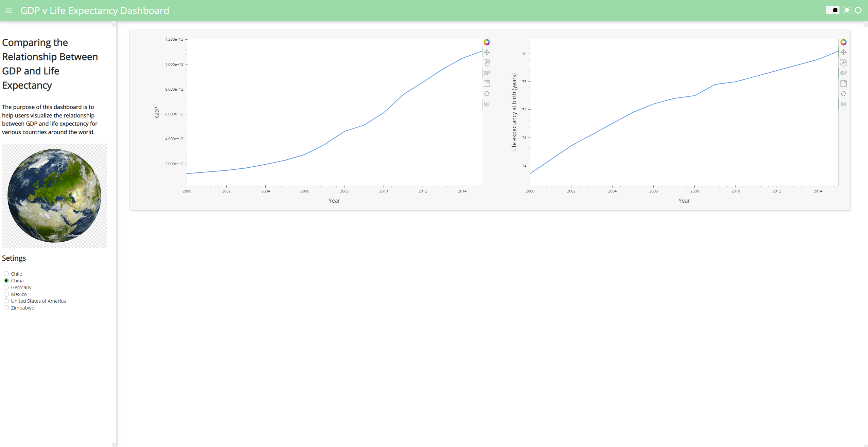This screenshot has width=868, height=447.
Task: Click the circle indicator in the top bar
Action: 858,10
